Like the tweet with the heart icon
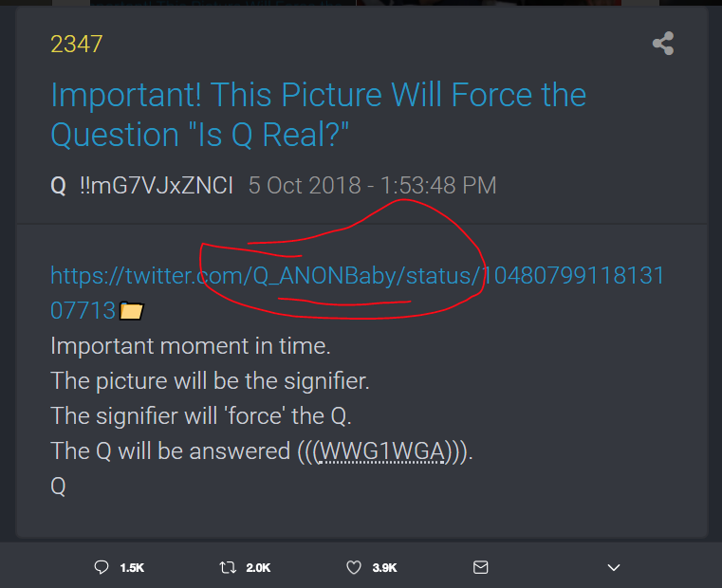Image resolution: width=722 pixels, height=588 pixels. click(354, 567)
